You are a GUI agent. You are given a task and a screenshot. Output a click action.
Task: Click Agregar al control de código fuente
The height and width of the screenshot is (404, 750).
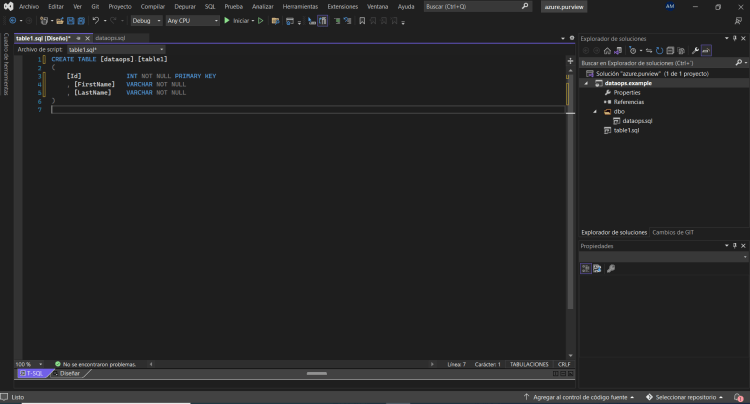580,397
